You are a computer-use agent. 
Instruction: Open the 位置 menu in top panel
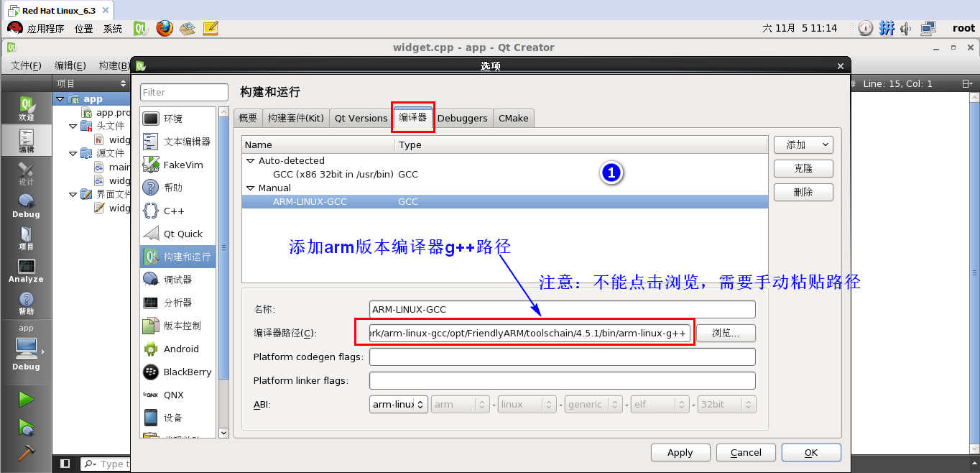tap(84, 29)
